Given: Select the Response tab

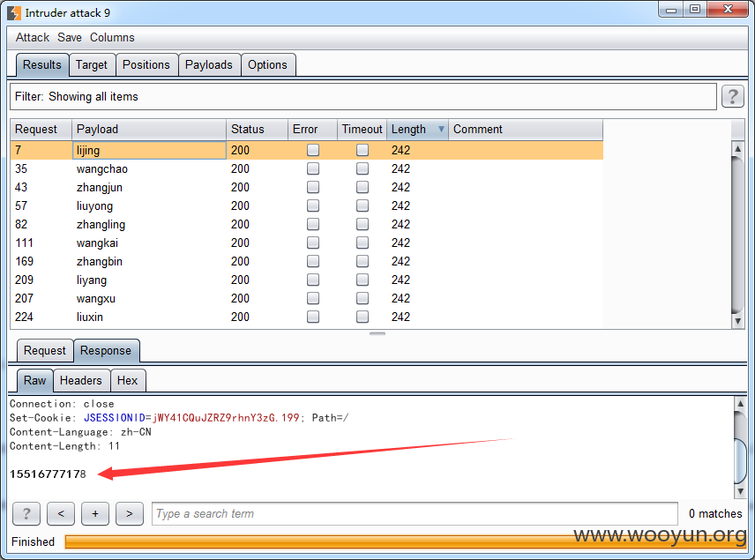Looking at the screenshot, I should [106, 350].
